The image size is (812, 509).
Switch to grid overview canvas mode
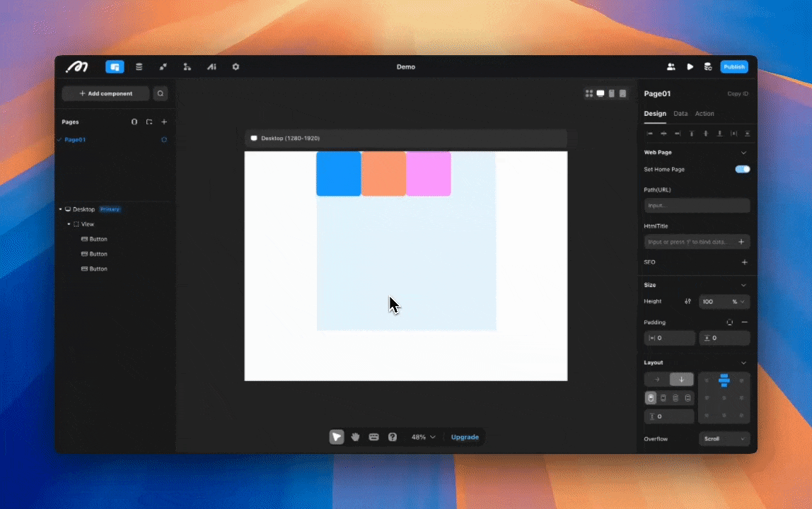(x=588, y=93)
